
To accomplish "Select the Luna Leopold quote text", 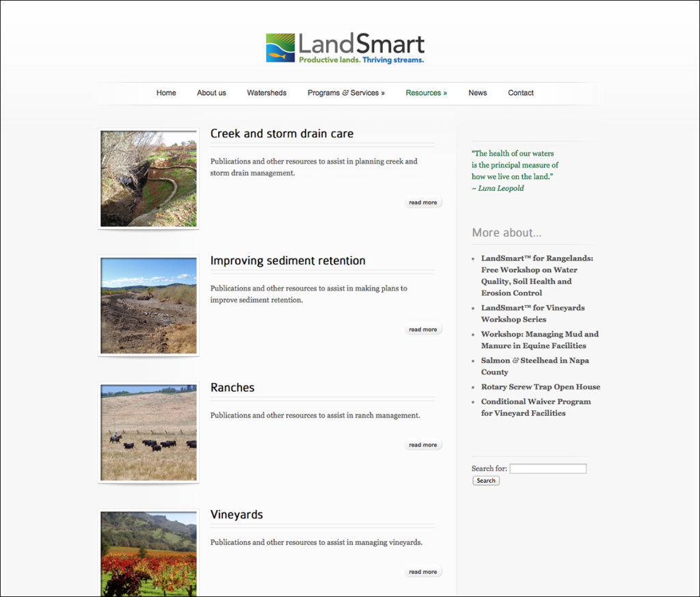I will (515, 170).
